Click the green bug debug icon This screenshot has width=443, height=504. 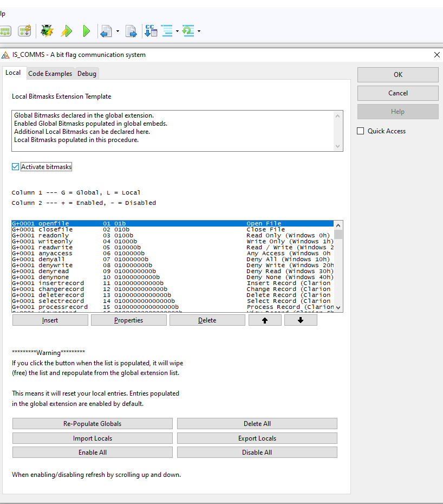[x=47, y=31]
